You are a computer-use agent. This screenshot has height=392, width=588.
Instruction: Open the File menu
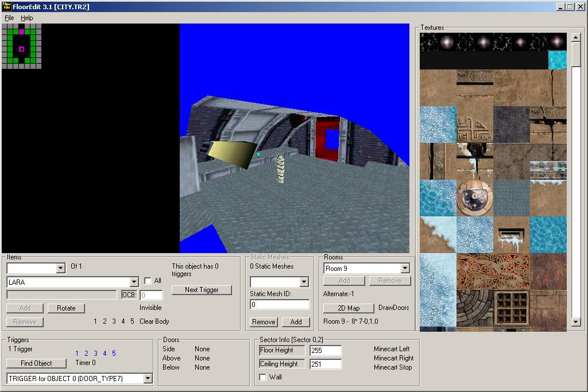9,18
